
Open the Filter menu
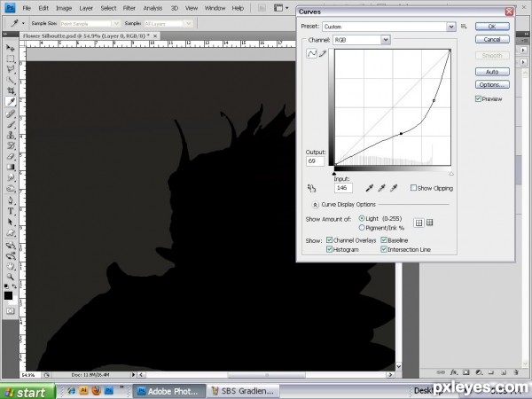129,8
